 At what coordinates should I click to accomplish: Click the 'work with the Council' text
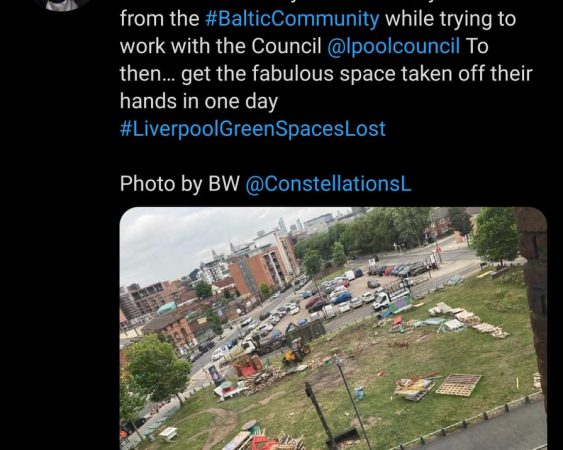(x=220, y=46)
